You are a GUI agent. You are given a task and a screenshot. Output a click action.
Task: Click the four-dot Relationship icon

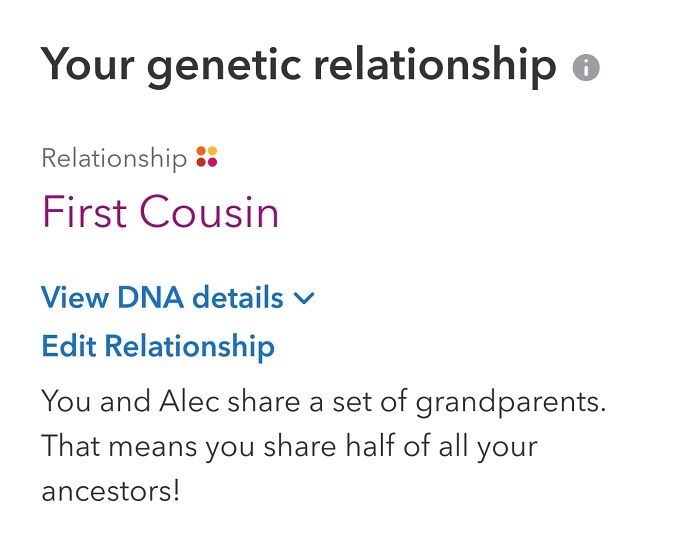point(207,157)
